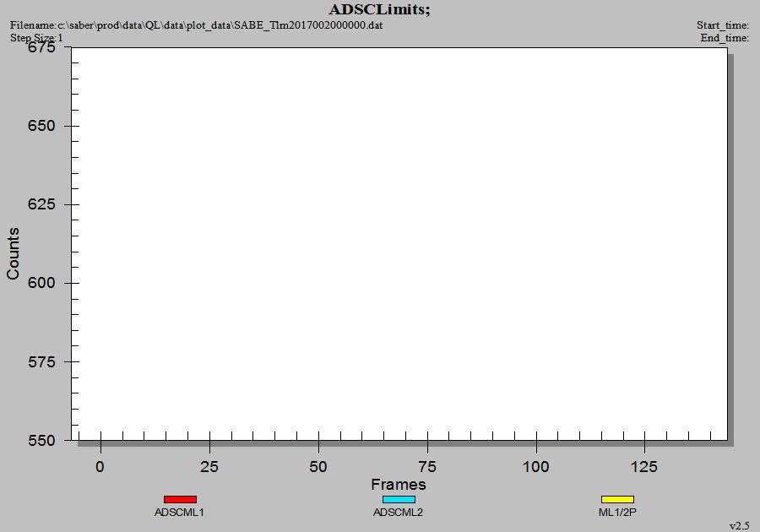The width and height of the screenshot is (760, 532).
Task: Click the 75 x-axis value
Action: pyautogui.click(x=427, y=467)
